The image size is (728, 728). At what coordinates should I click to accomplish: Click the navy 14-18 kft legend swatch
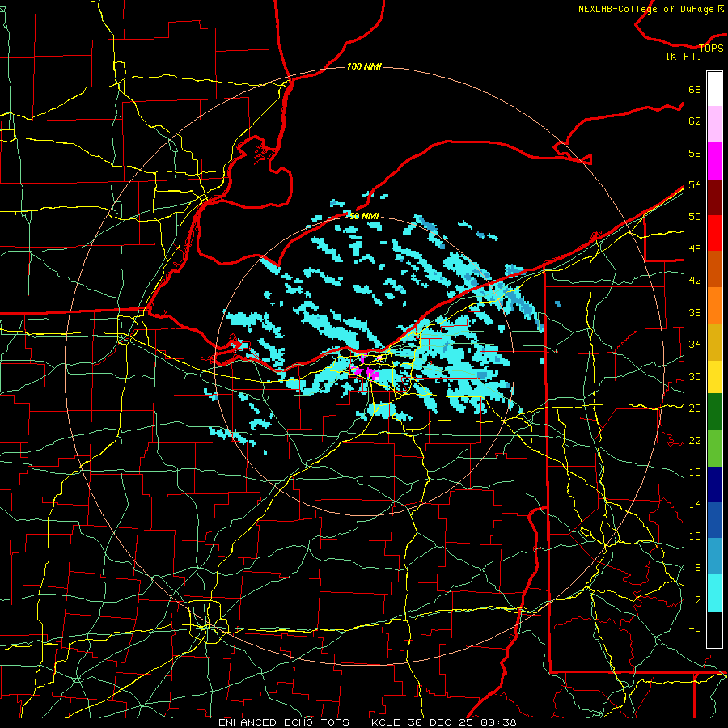(x=714, y=485)
